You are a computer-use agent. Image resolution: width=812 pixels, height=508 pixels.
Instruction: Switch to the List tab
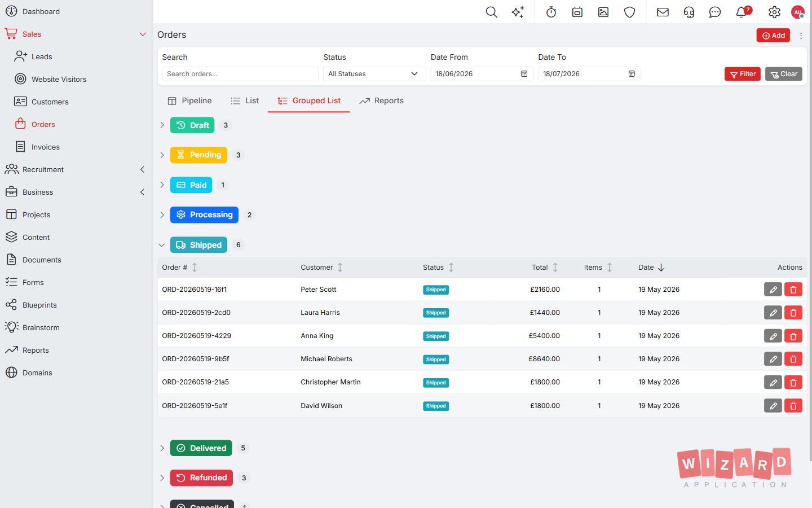click(245, 101)
